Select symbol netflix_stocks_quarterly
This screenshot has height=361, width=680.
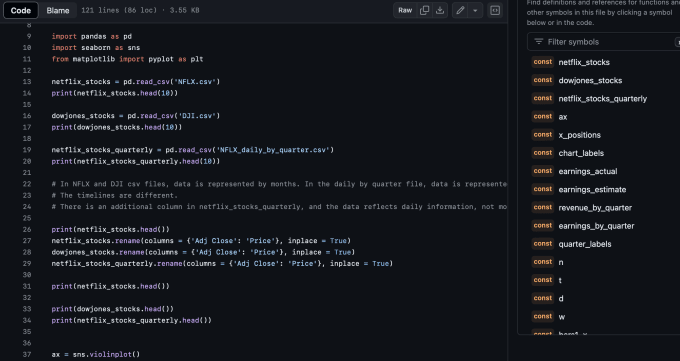(602, 99)
